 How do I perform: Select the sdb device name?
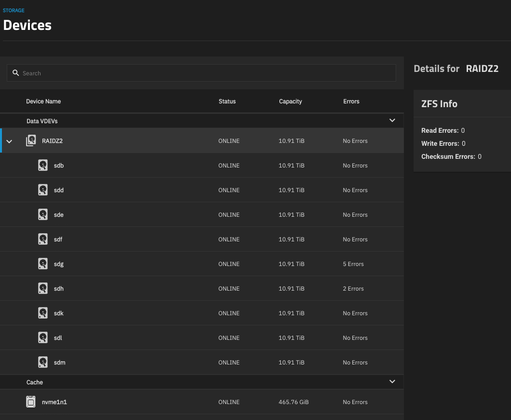click(x=59, y=165)
